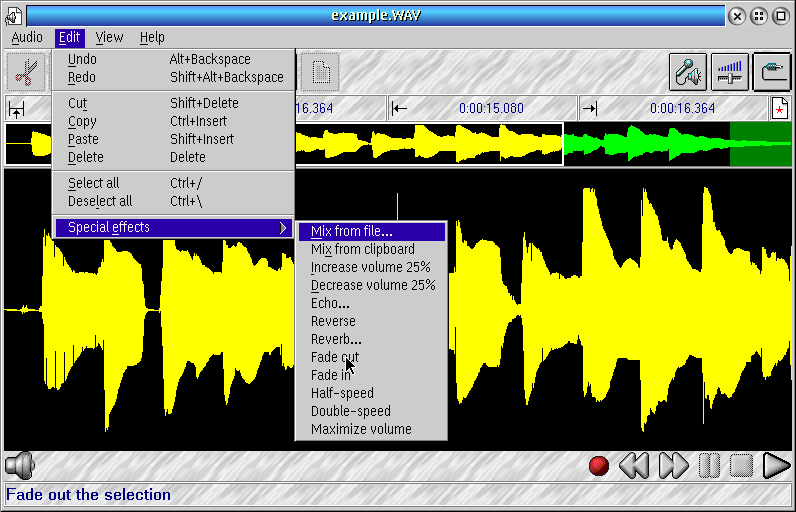Image resolution: width=796 pixels, height=512 pixels.
Task: Click the red star bookmark page icon
Action: coord(780,109)
